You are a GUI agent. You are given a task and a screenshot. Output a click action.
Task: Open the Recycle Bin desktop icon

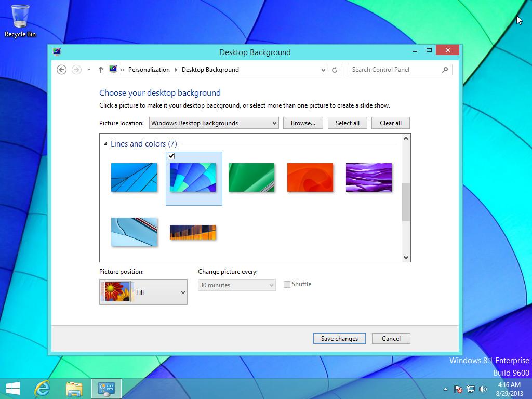(x=20, y=21)
